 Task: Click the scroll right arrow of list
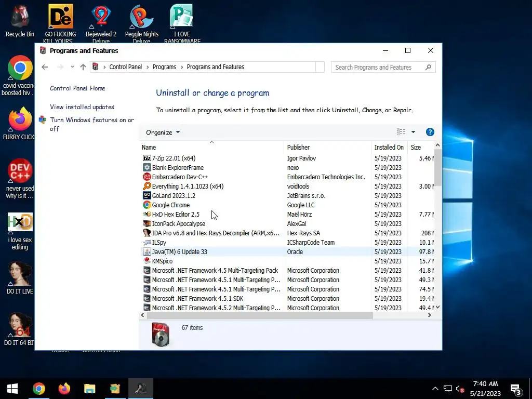[x=430, y=315]
